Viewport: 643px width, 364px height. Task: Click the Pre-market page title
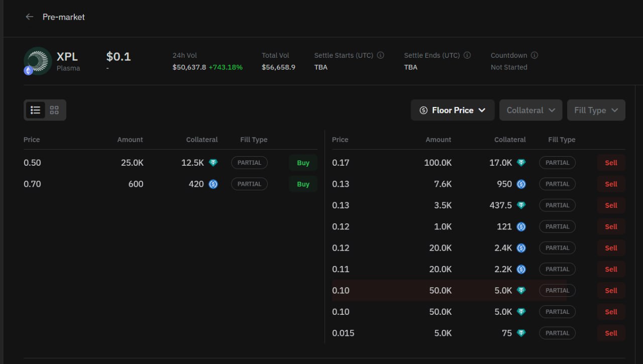[64, 17]
